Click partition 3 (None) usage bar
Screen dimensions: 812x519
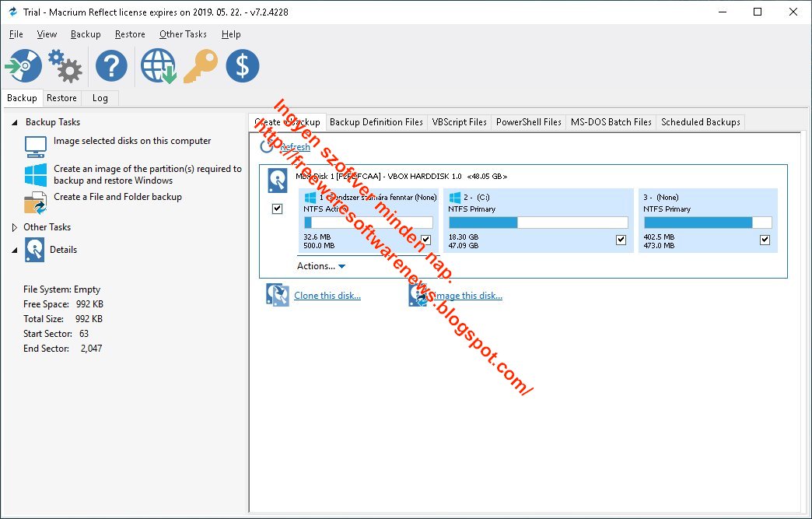(x=708, y=223)
